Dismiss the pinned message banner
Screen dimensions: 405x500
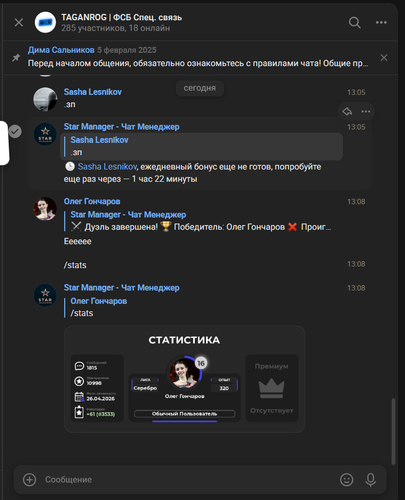pyautogui.click(x=384, y=58)
